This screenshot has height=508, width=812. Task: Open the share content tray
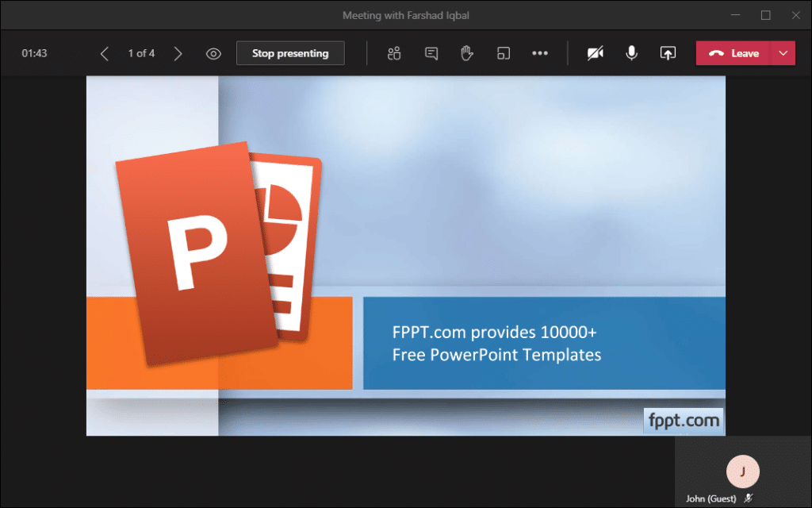coord(668,53)
